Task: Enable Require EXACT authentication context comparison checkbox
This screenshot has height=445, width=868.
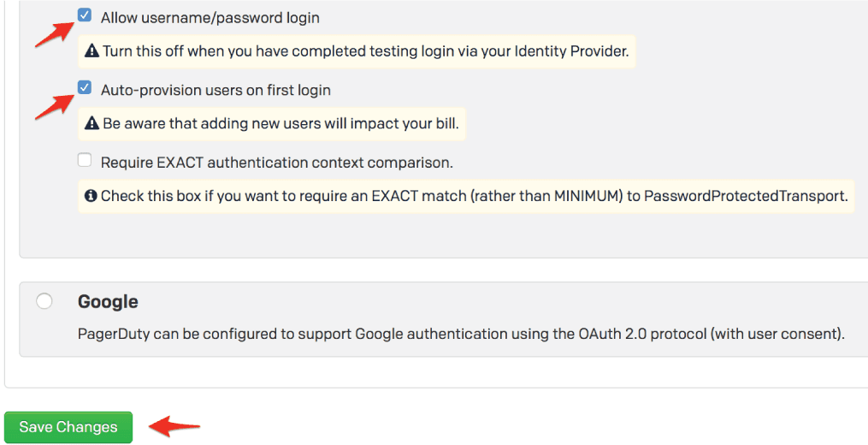Action: click(85, 160)
